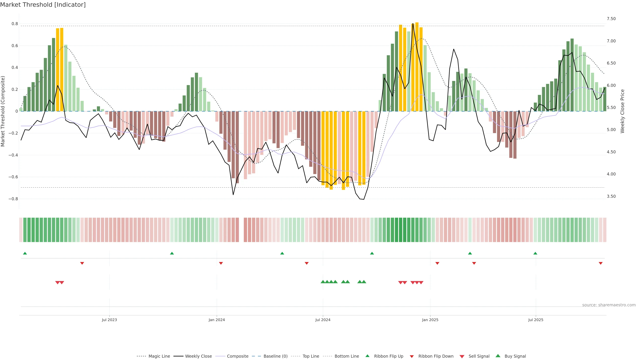Click the last red ribbon flip-down marker

click(601, 263)
